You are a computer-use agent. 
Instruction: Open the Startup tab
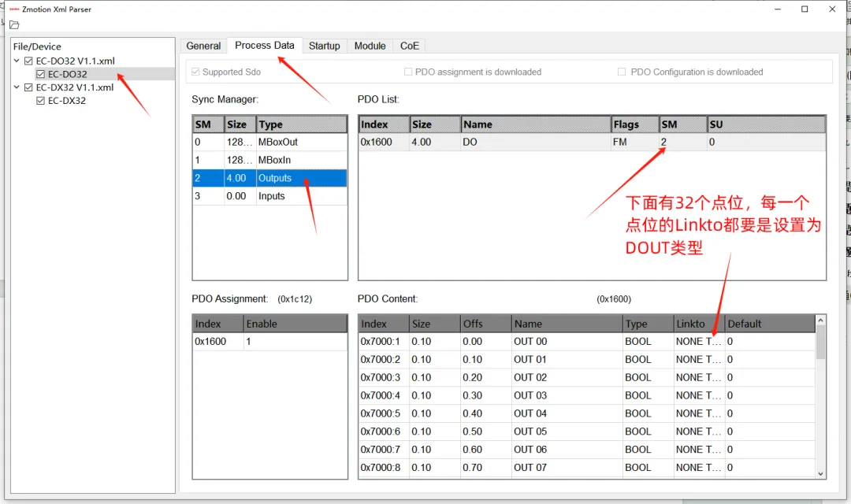tap(325, 46)
